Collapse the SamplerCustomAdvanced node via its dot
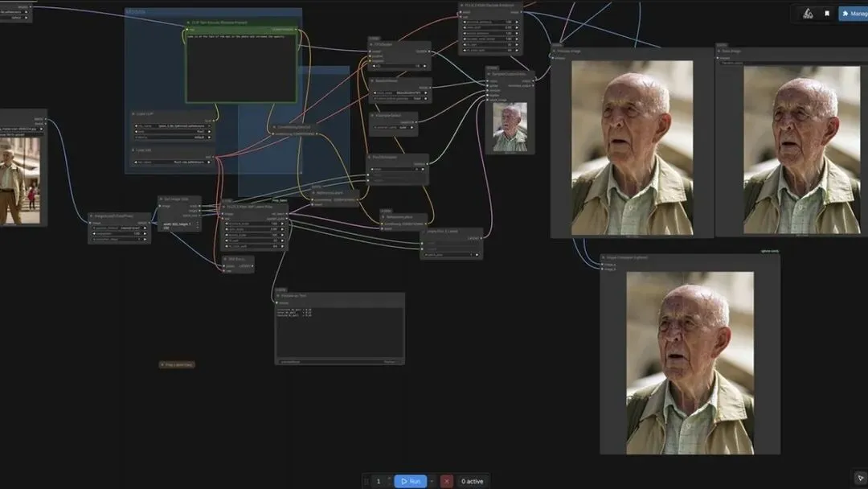The height and width of the screenshot is (489, 868). click(x=489, y=74)
